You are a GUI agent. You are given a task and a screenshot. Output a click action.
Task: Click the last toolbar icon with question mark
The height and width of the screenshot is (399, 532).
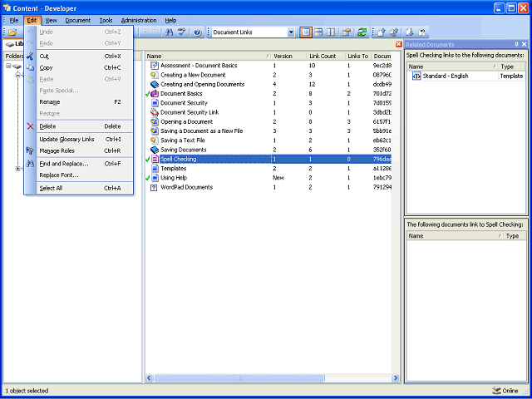tap(421, 32)
